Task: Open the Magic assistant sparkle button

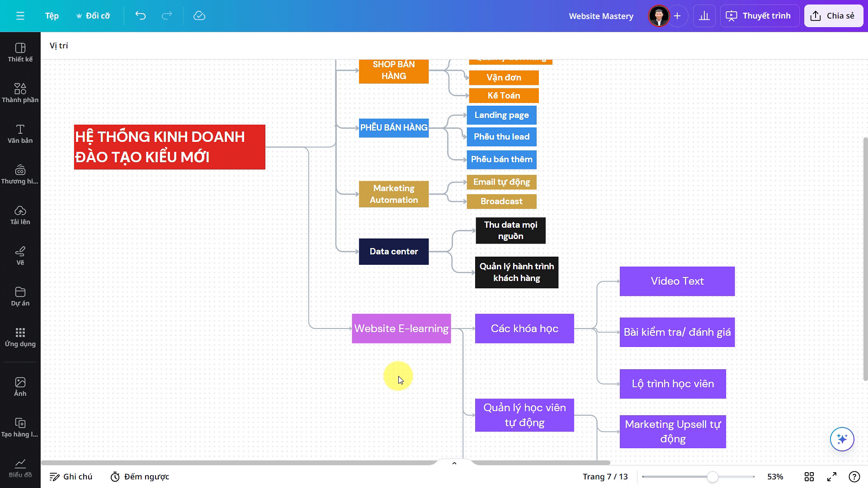Action: (842, 439)
